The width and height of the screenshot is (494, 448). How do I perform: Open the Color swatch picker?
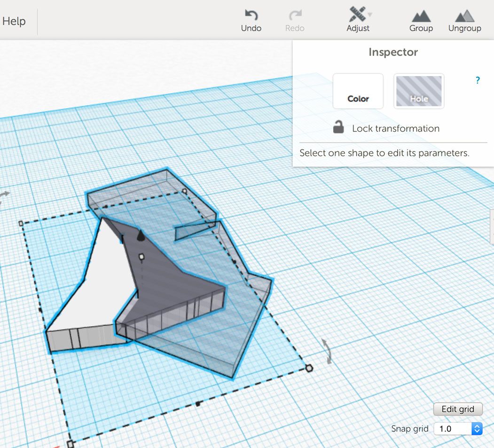pyautogui.click(x=358, y=91)
